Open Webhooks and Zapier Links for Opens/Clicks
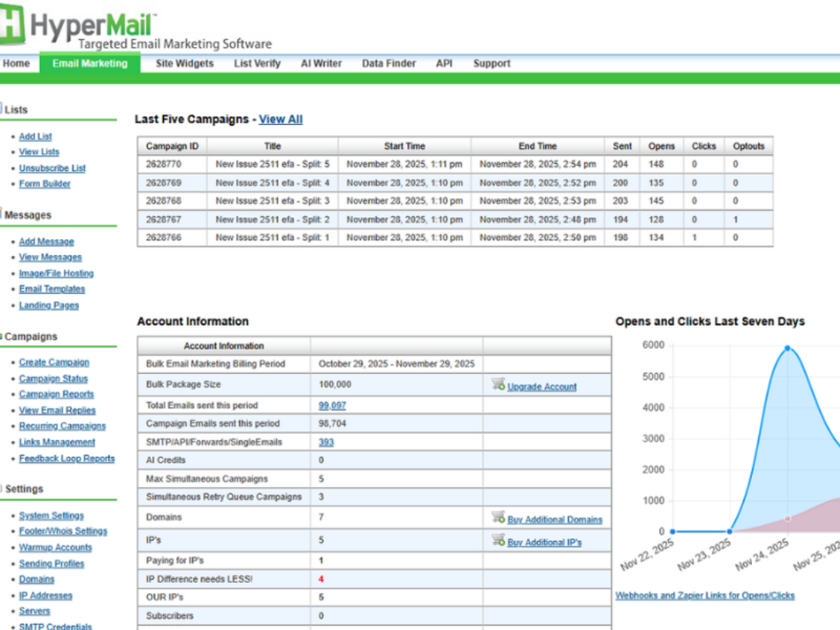Image resolution: width=840 pixels, height=630 pixels. click(704, 595)
